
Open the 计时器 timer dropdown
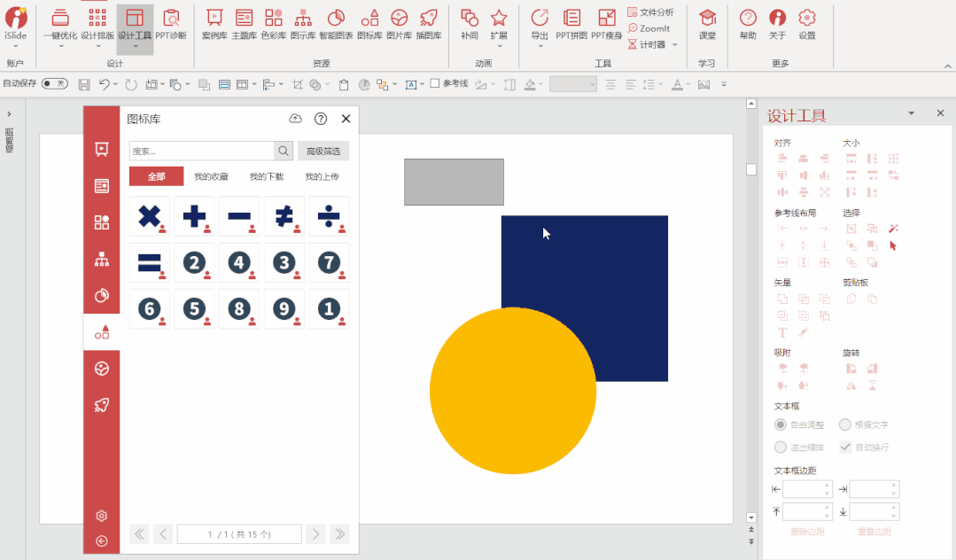pos(674,44)
